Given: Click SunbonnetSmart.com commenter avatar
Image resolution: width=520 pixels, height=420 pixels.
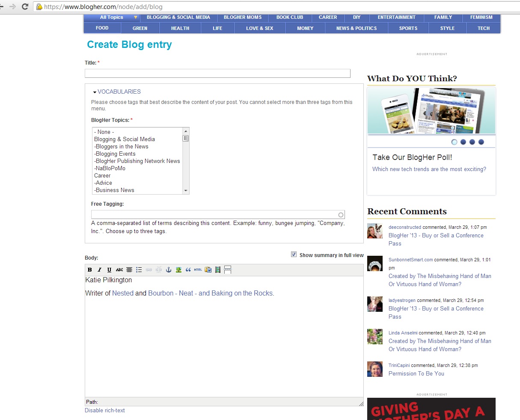Looking at the screenshot, I should (375, 263).
